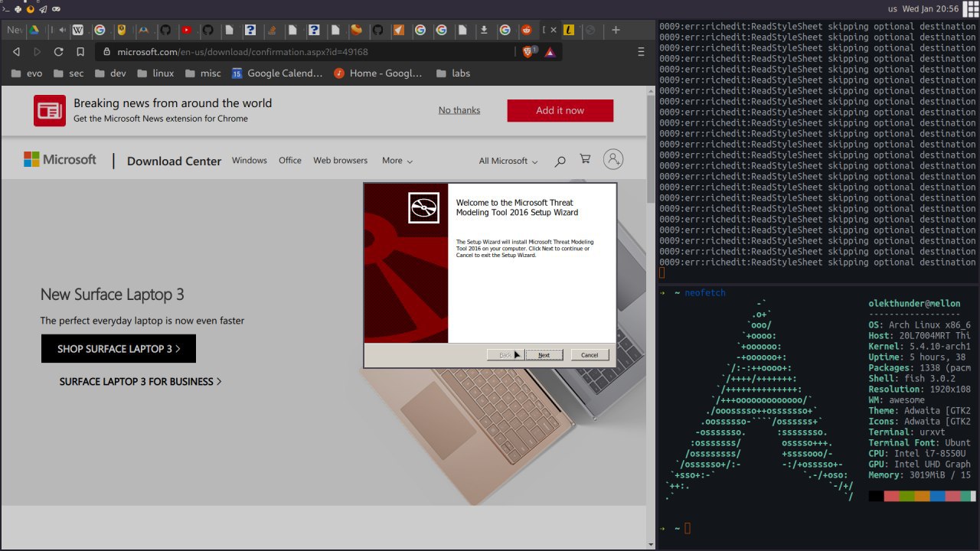Viewport: 980px width, 551px height.
Task: Open the dev bookmarks folder
Action: coord(109,73)
